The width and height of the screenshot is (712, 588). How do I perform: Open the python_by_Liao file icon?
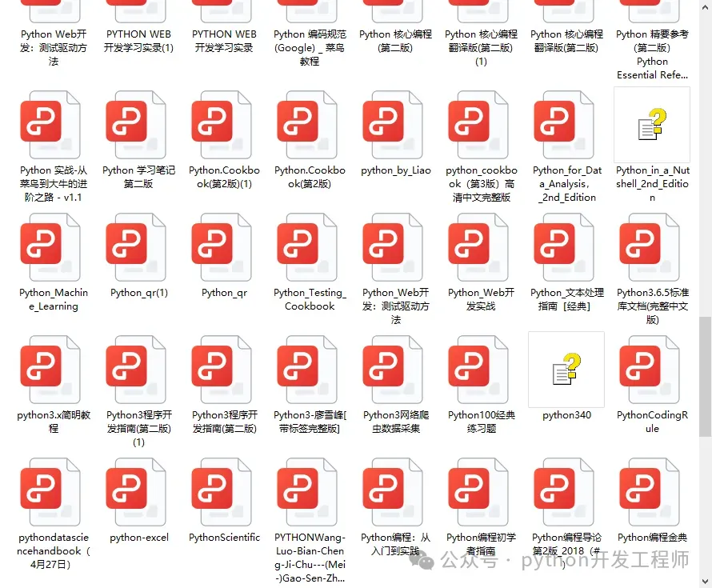(x=393, y=125)
